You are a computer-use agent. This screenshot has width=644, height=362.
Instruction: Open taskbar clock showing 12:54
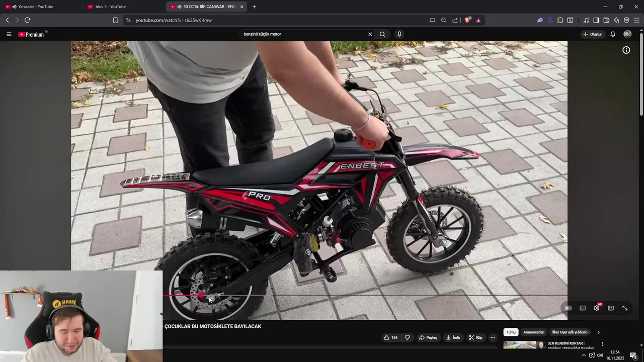[615, 355]
